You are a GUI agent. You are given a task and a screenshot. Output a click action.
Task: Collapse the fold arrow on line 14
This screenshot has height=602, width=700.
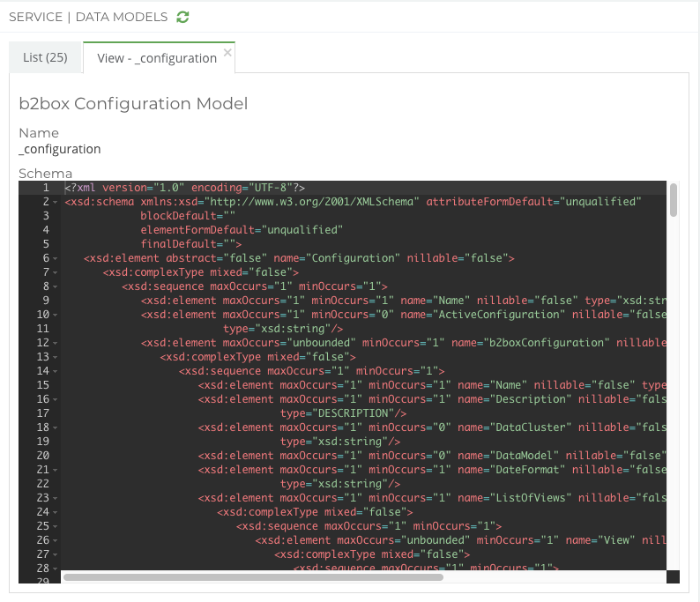pyautogui.click(x=56, y=371)
